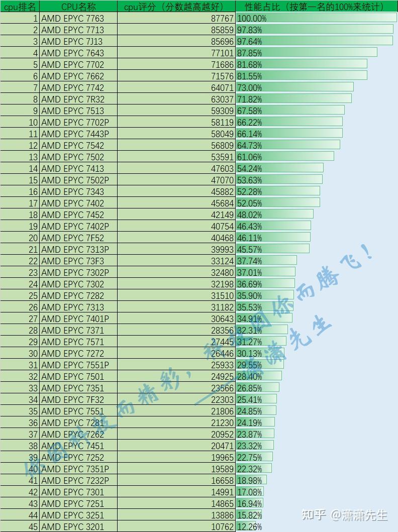Click rank number cell '20'
Viewport: 398px width, 532px height.
pos(20,237)
